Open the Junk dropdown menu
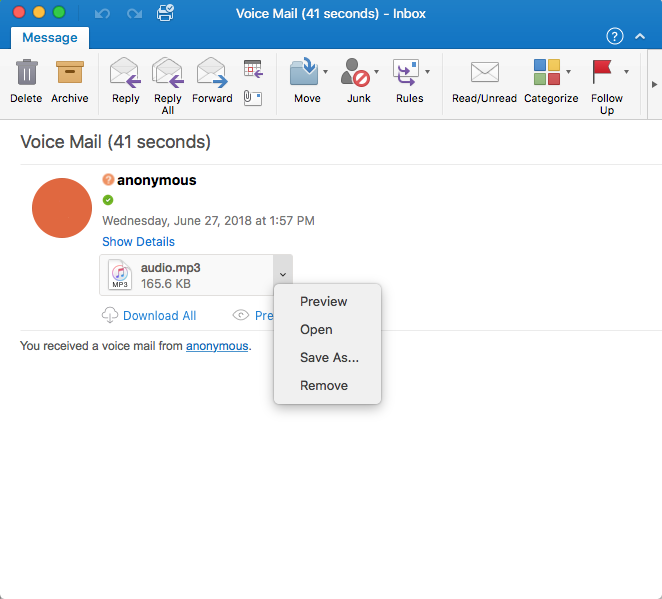The height and width of the screenshot is (599, 662). point(376,72)
